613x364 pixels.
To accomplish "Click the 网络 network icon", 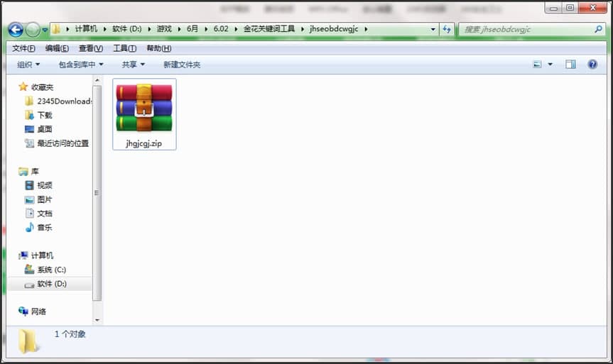I will tap(23, 311).
